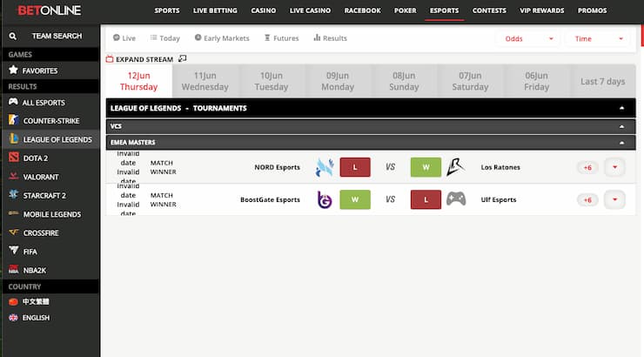Select the 06Jun Friday tab
Screen dimensions: 644x357
[x=536, y=81]
